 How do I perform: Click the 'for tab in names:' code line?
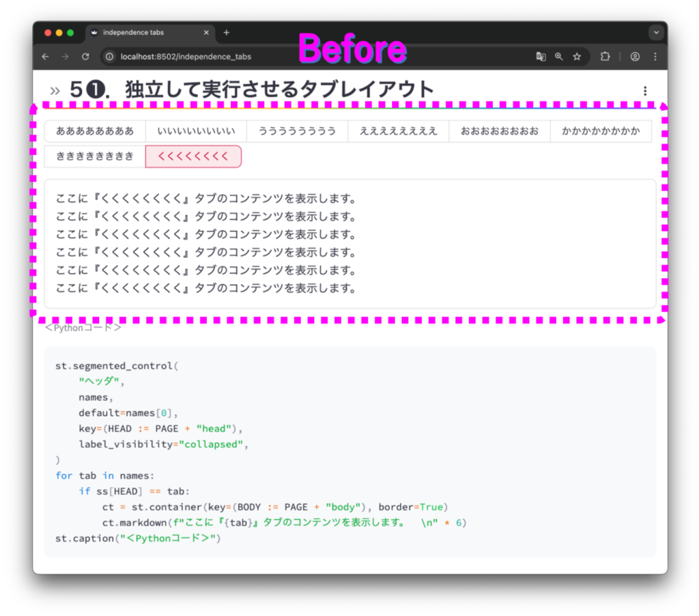[x=104, y=475]
